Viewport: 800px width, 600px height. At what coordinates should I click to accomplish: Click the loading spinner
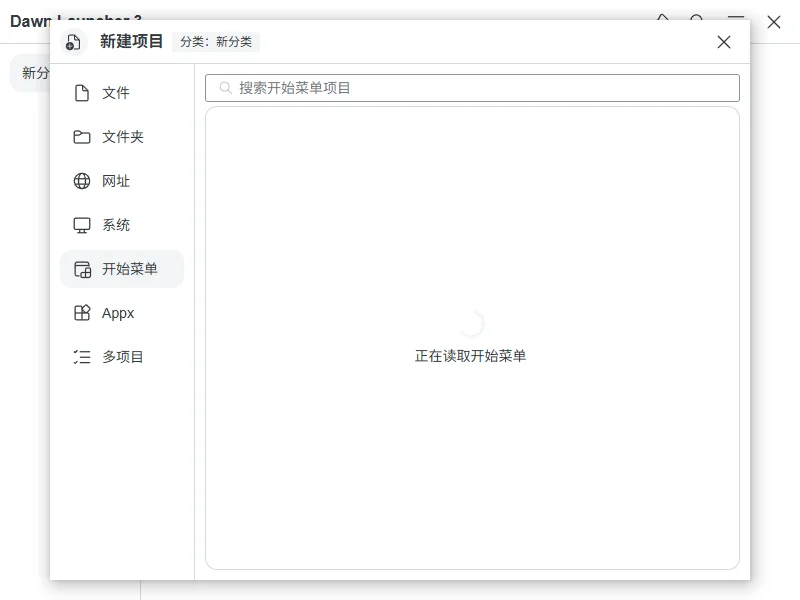coord(471,323)
